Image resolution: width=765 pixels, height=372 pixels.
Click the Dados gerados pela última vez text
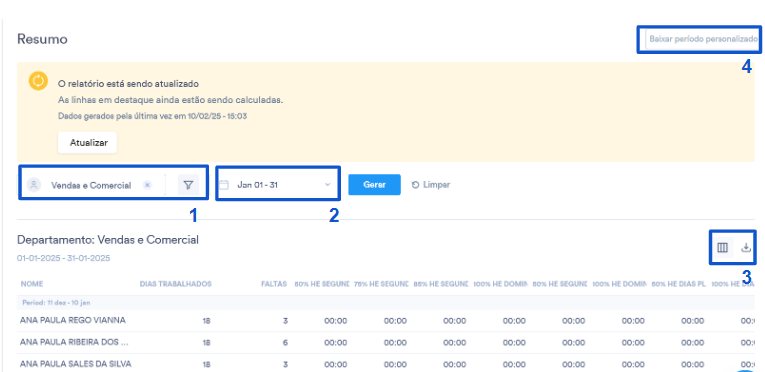[152, 116]
